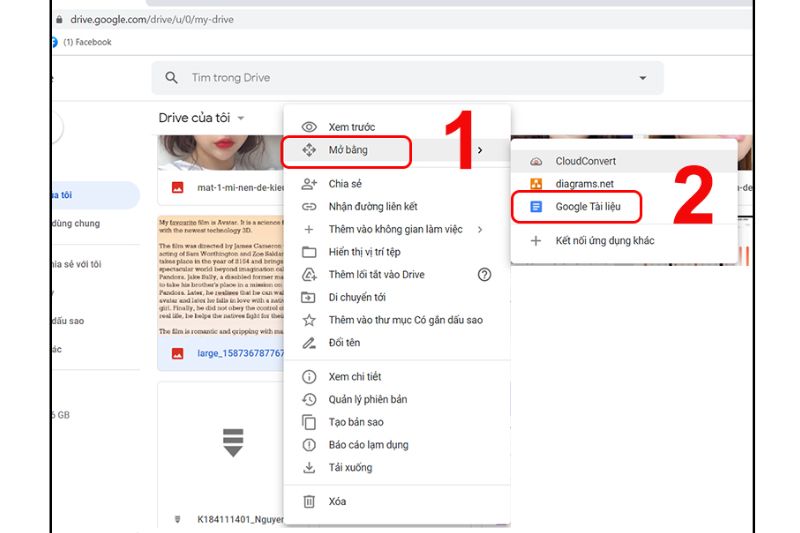
Task: Expand the Mở bằng submenu arrow
Action: coord(480,150)
